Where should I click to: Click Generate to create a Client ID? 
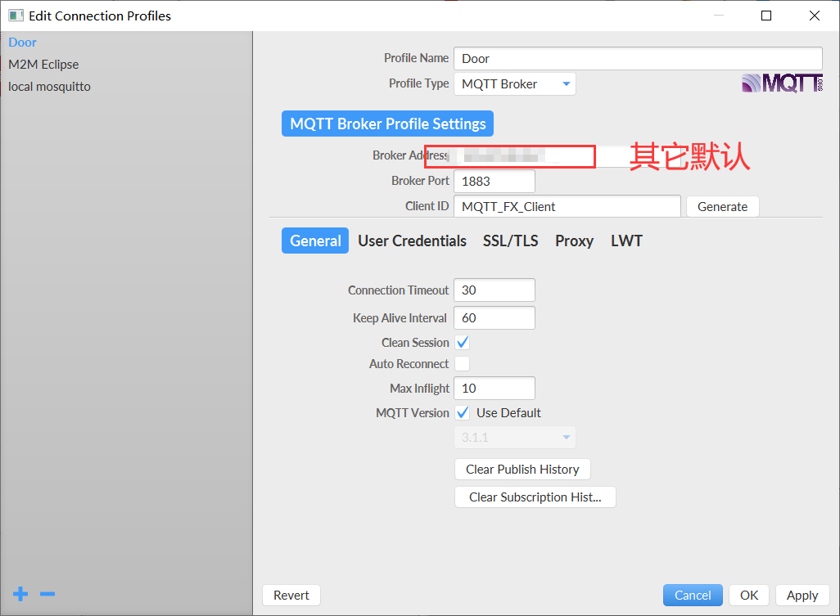tap(722, 206)
